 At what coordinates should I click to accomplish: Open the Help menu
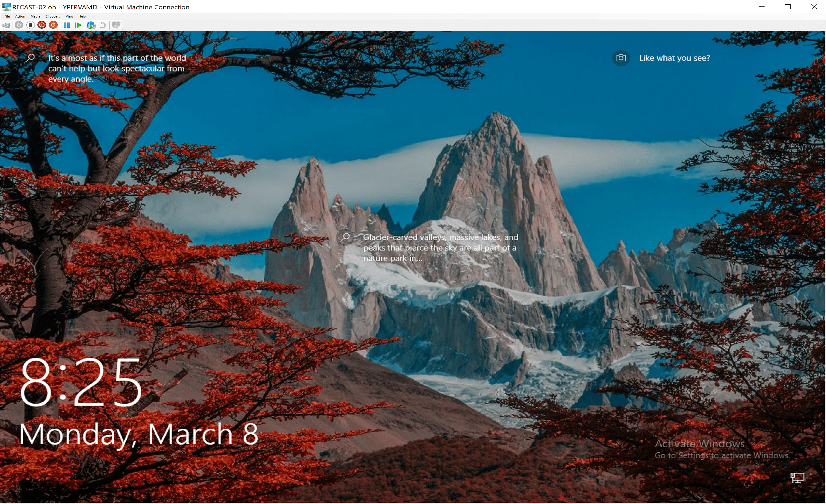coord(82,16)
